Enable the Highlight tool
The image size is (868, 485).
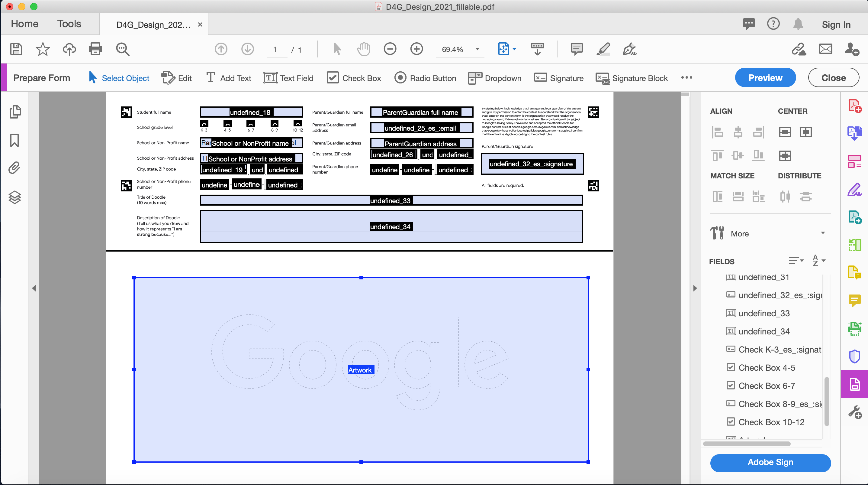[x=603, y=49]
